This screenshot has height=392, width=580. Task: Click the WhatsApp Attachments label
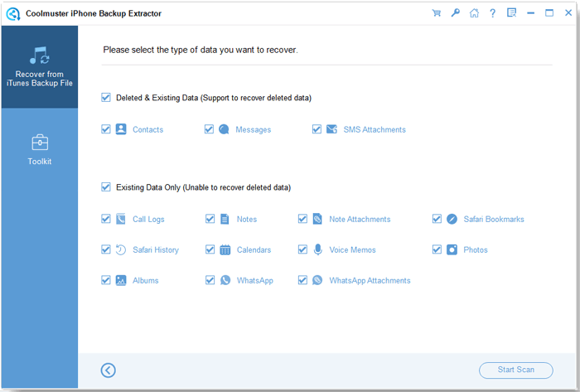[370, 281]
